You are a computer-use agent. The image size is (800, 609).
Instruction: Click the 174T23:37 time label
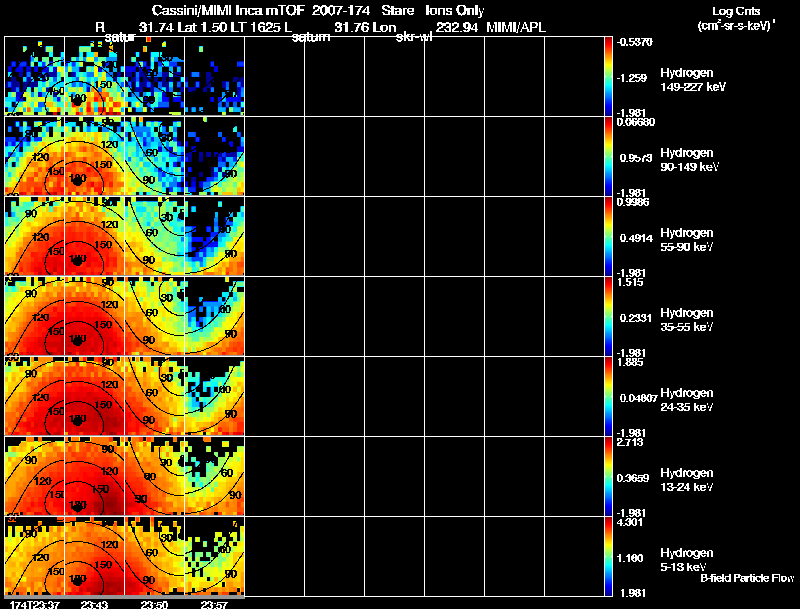pyautogui.click(x=34, y=604)
